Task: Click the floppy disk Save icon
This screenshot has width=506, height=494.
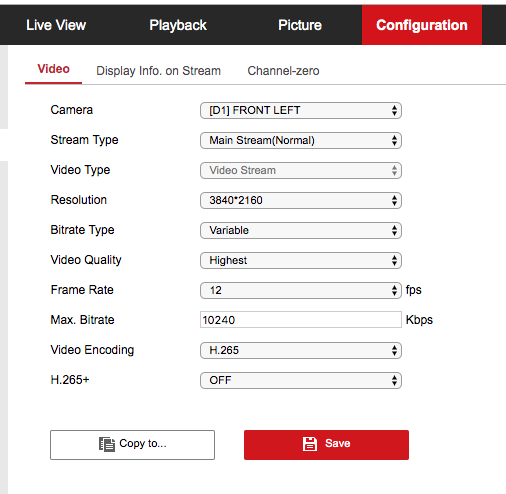Action: coord(310,444)
